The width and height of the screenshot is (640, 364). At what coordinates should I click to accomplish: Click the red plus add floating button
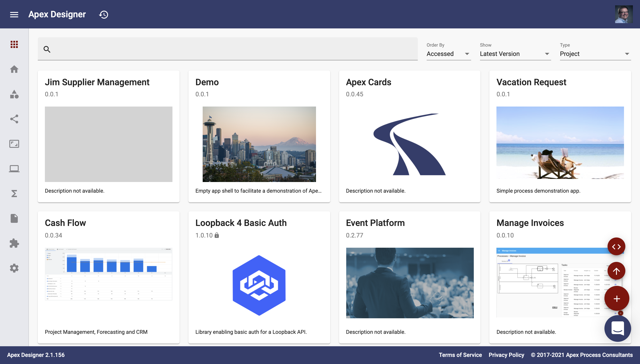point(617,299)
